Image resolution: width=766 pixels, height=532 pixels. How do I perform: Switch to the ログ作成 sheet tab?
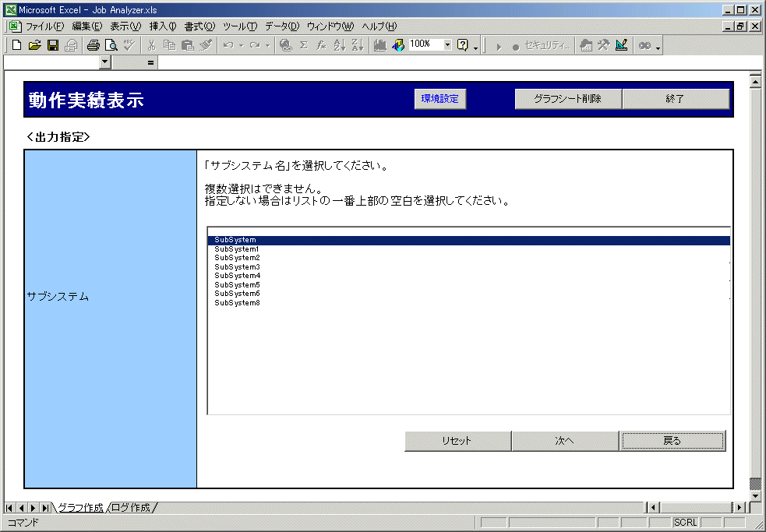(131, 508)
